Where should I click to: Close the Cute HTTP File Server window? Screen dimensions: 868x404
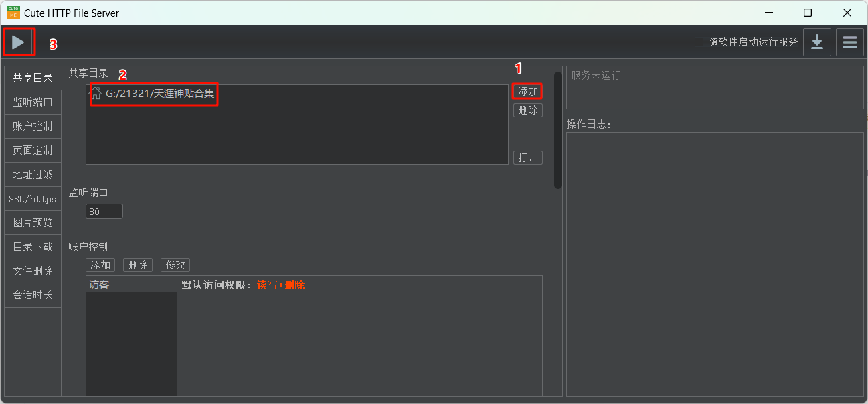tap(847, 13)
